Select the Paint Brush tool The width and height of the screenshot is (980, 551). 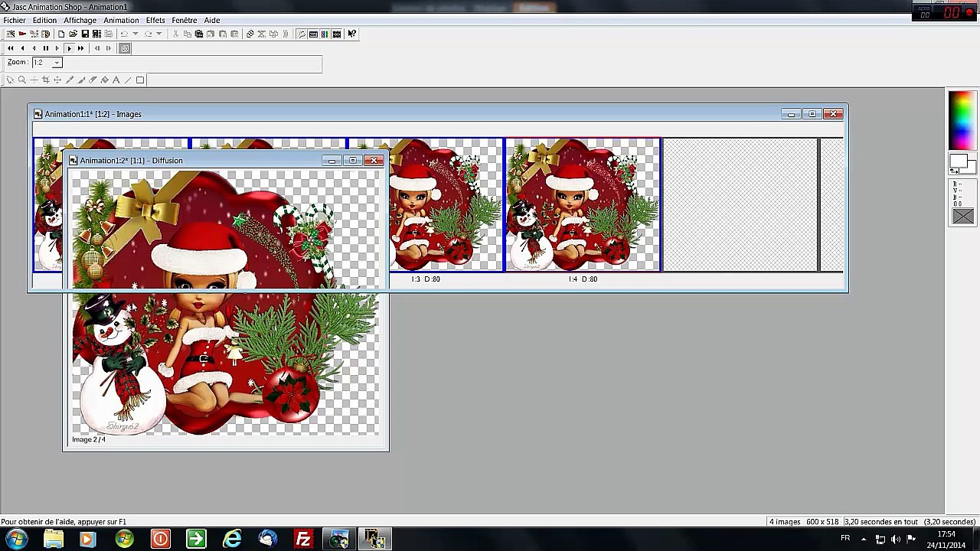[x=82, y=80]
